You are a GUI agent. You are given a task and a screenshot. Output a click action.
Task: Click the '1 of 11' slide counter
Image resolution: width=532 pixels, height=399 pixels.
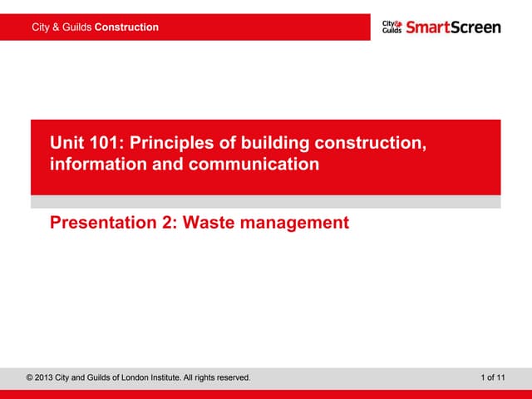click(492, 378)
